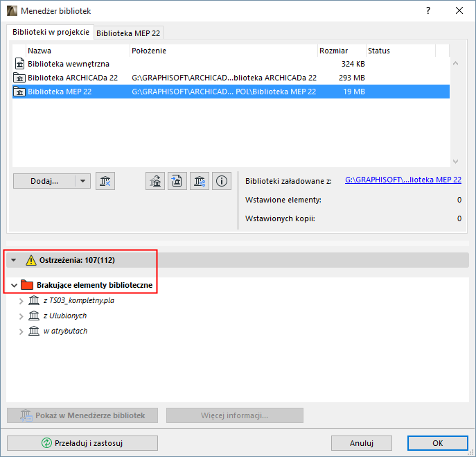
Task: Click Pokaż w Menedżerze bibliotek button
Action: click(82, 415)
